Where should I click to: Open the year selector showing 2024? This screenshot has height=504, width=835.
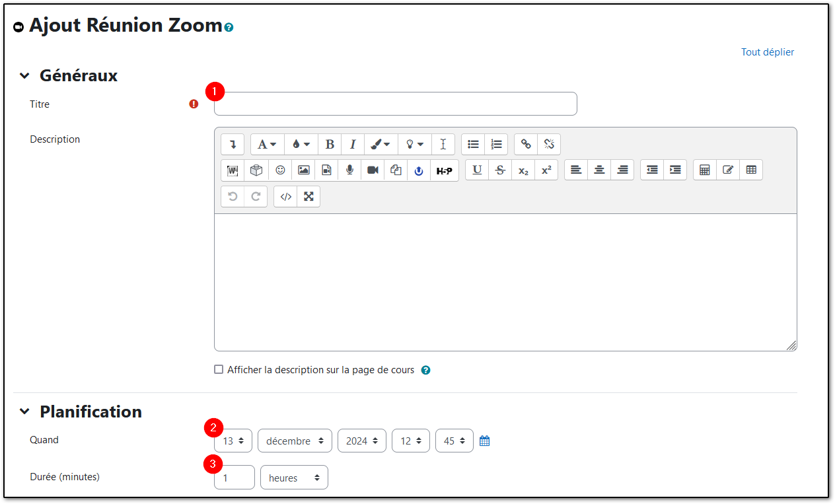361,441
